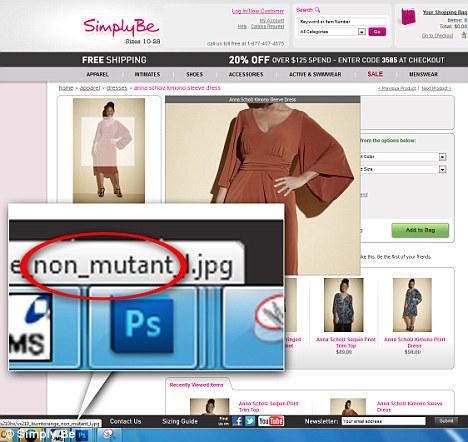Click the Catalog Request link
The width and height of the screenshot is (468, 442).
(x=268, y=26)
